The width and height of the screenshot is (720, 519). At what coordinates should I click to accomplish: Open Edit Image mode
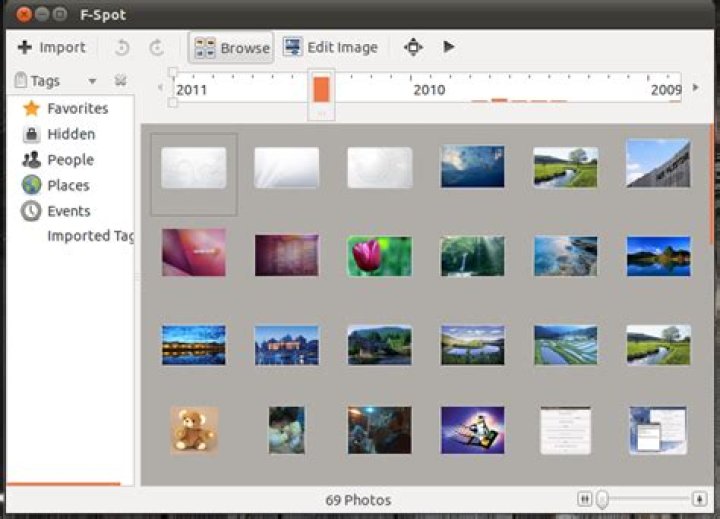(330, 47)
